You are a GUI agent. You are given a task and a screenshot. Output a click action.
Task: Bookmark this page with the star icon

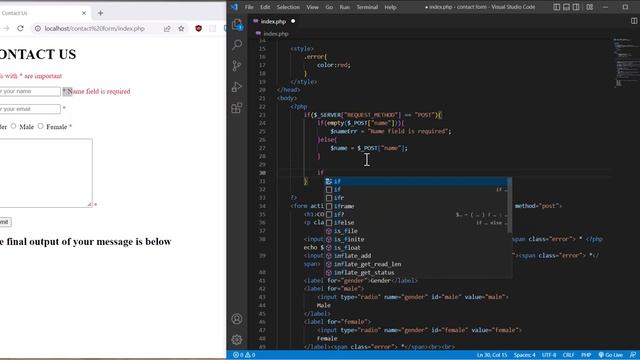181,28
